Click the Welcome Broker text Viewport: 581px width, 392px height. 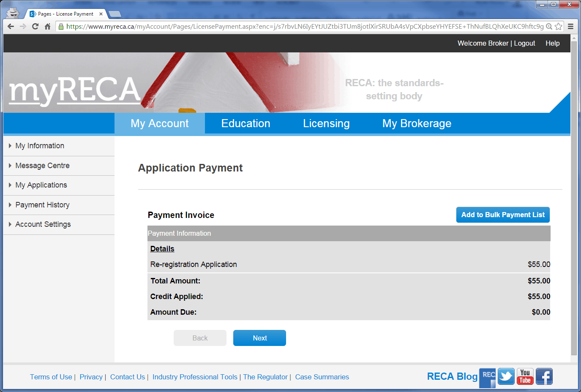[x=483, y=43]
